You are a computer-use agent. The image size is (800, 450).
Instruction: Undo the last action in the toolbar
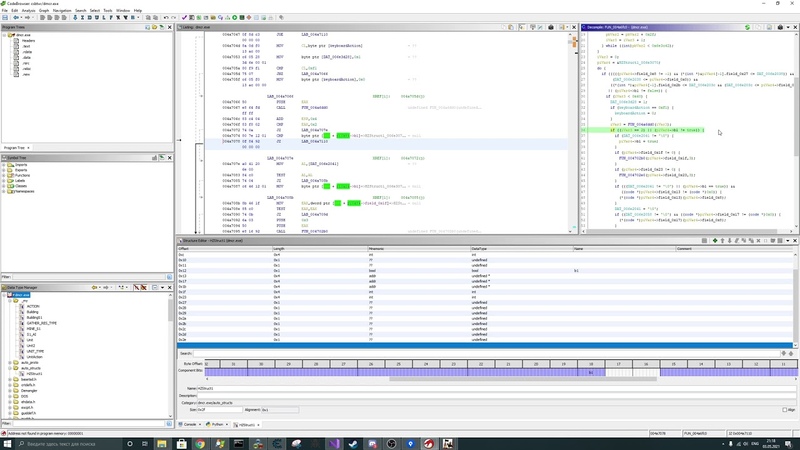click(x=166, y=17)
